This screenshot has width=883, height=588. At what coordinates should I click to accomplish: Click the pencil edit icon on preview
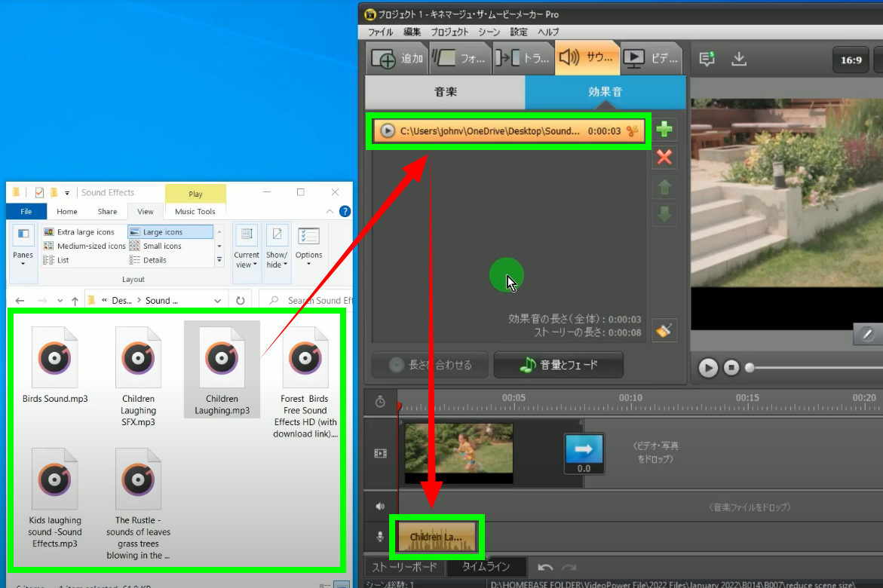[x=868, y=333]
